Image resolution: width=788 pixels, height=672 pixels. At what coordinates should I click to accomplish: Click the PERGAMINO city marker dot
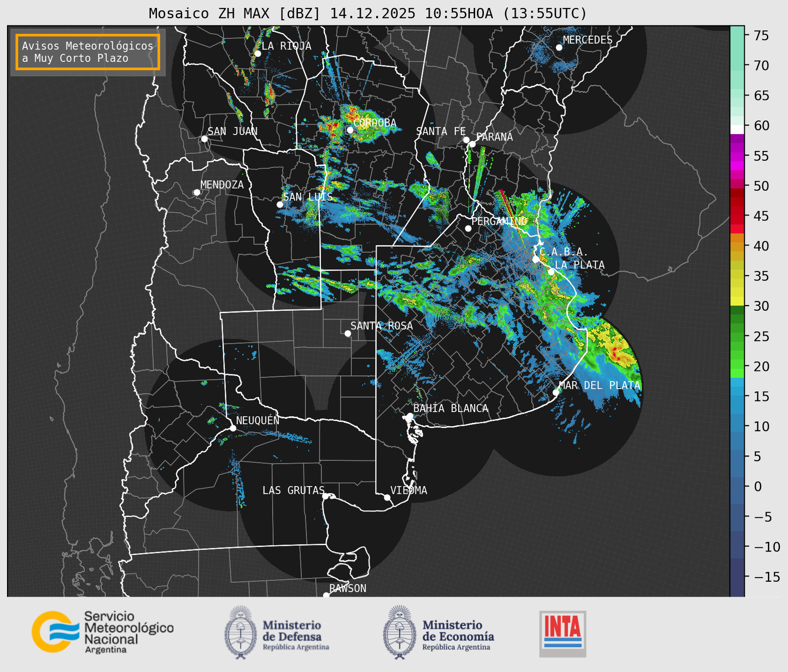[468, 229]
